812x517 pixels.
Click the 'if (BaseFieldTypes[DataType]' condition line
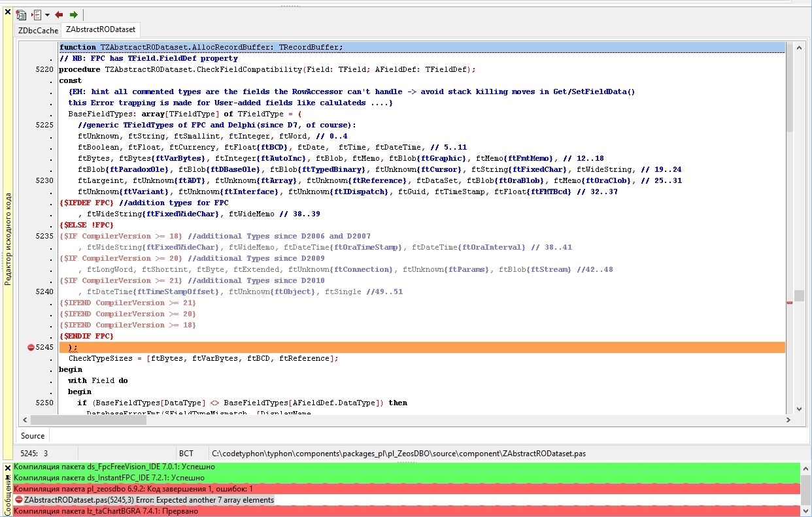point(242,403)
